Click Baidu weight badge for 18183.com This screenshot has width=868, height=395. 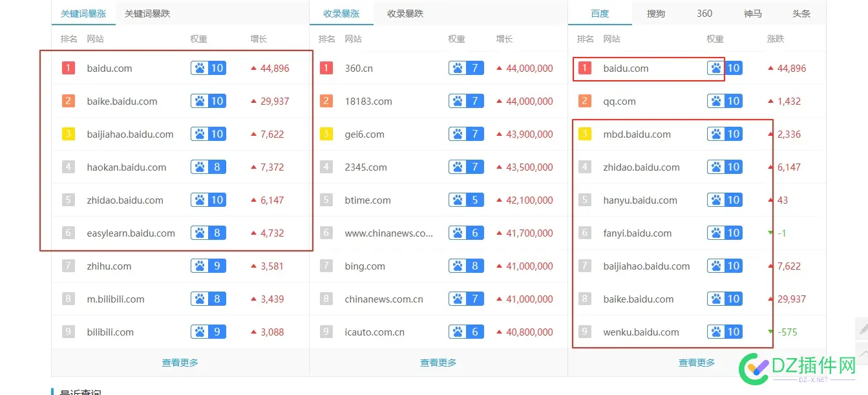pyautogui.click(x=466, y=101)
